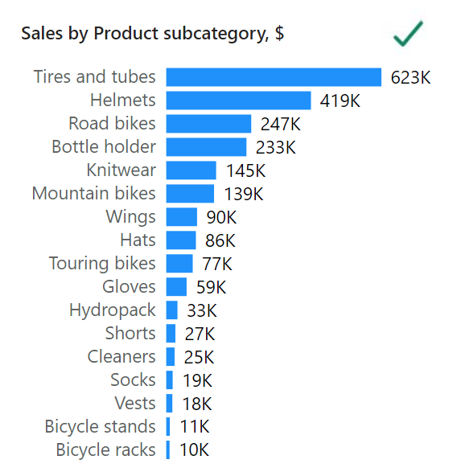Screen dimensions: 449x476
Task: Click the Touring bikes bar
Action: point(179,264)
